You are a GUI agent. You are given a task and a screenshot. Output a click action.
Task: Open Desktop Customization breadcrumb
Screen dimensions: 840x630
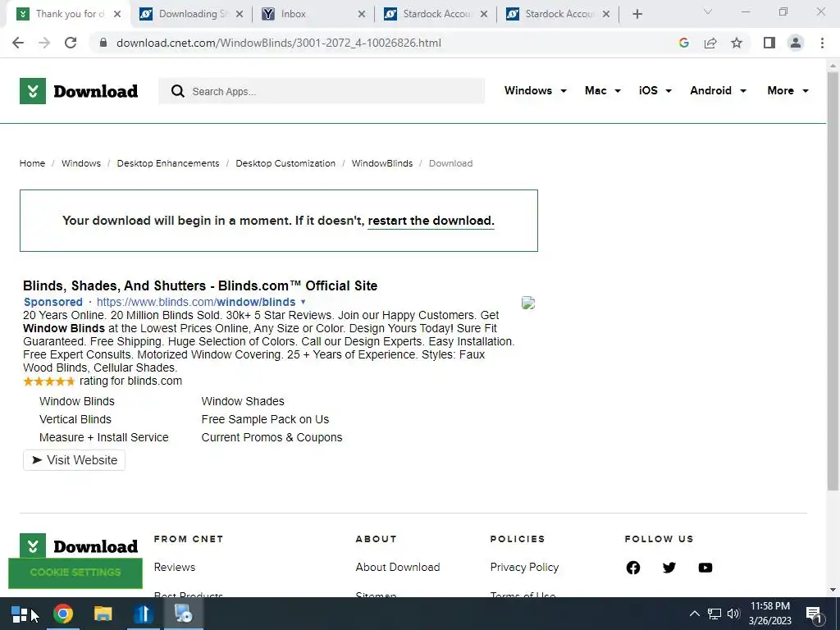point(285,163)
